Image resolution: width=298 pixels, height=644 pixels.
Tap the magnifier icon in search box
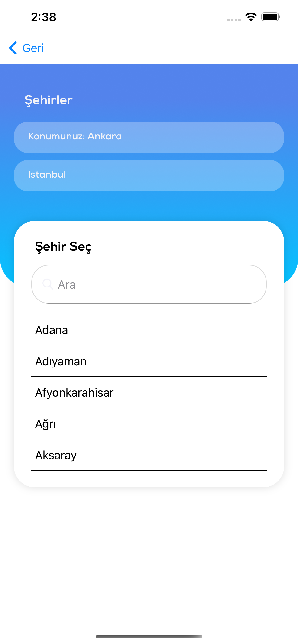point(48,284)
